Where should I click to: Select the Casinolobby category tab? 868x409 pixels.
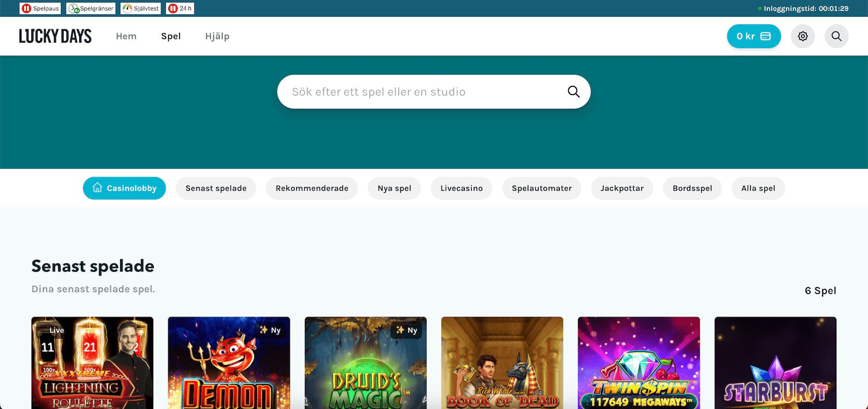click(x=124, y=188)
